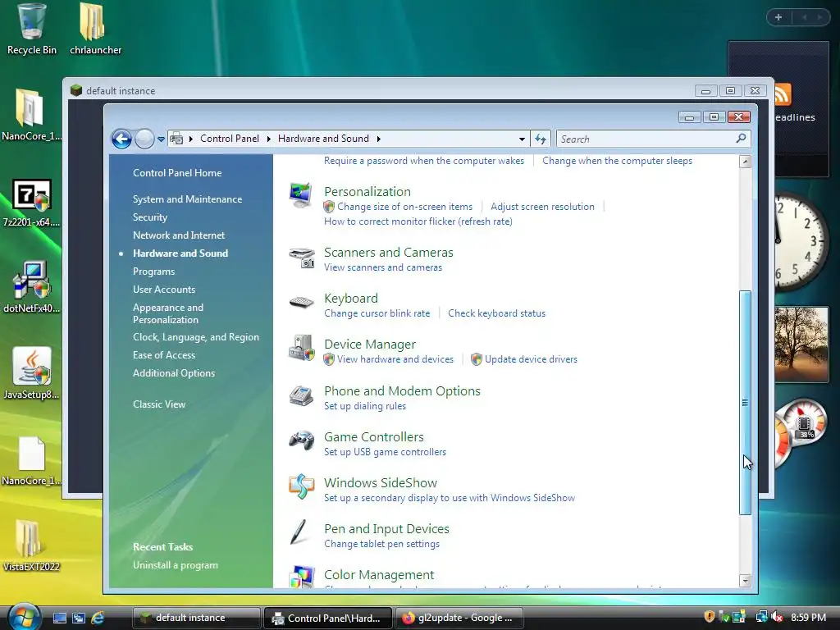Click the volume muted tray icon

[x=777, y=617]
